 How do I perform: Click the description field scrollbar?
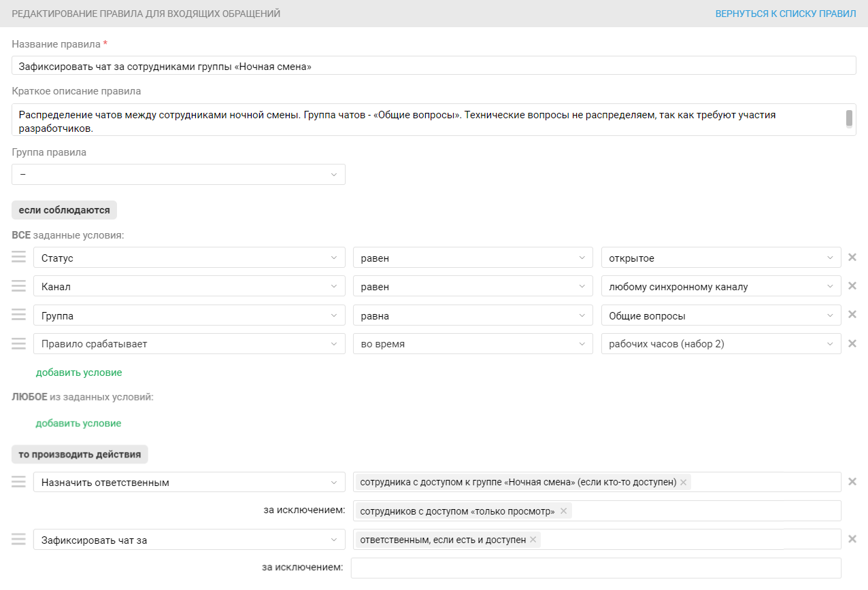(849, 118)
